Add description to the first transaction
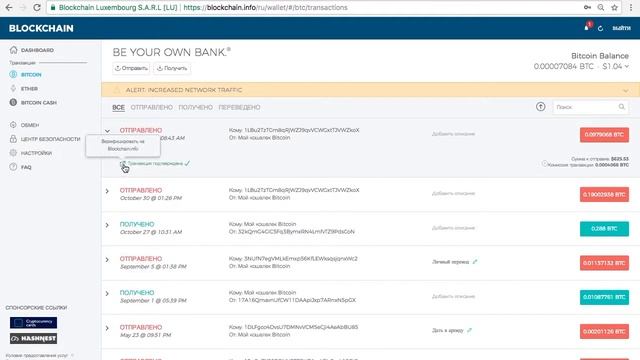 453,134
